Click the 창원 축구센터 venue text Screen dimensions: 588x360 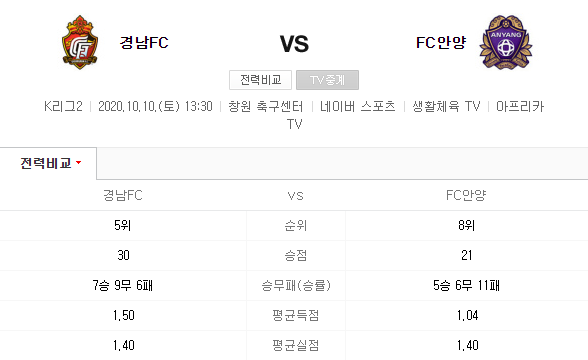pos(266,106)
